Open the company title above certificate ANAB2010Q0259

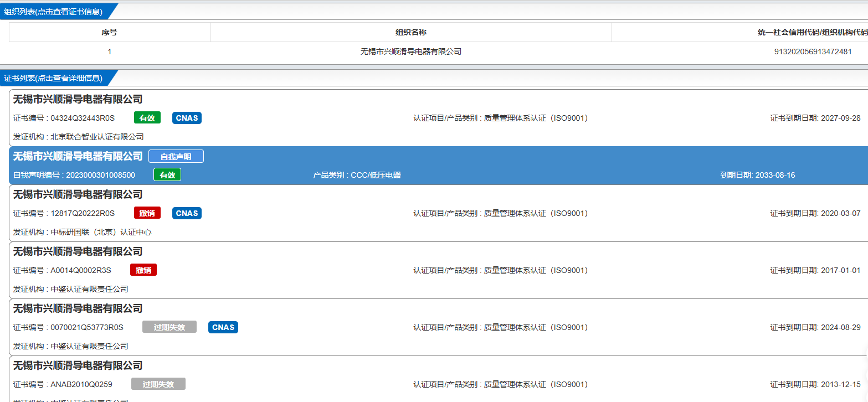78,366
